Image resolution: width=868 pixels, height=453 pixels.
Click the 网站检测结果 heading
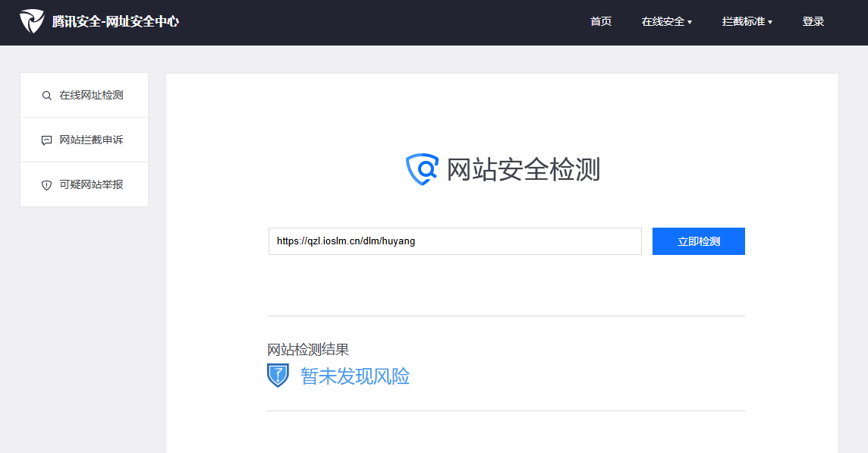(x=308, y=350)
